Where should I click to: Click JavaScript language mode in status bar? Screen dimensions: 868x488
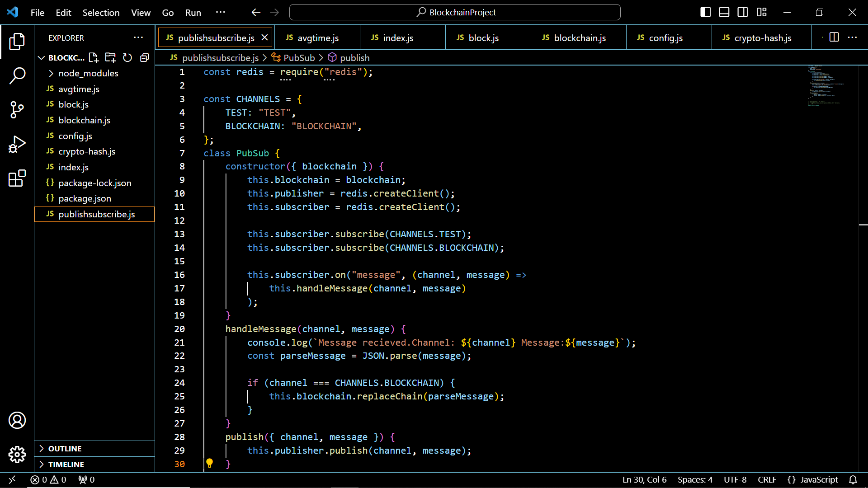click(819, 480)
